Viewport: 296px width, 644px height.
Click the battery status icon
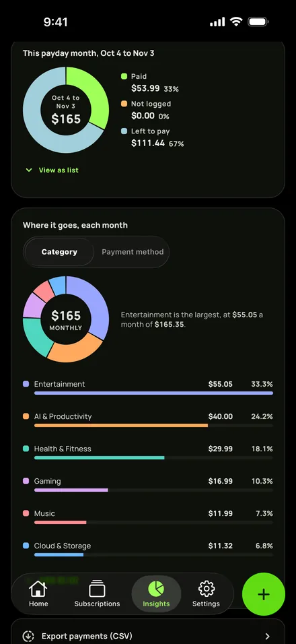pos(258,22)
